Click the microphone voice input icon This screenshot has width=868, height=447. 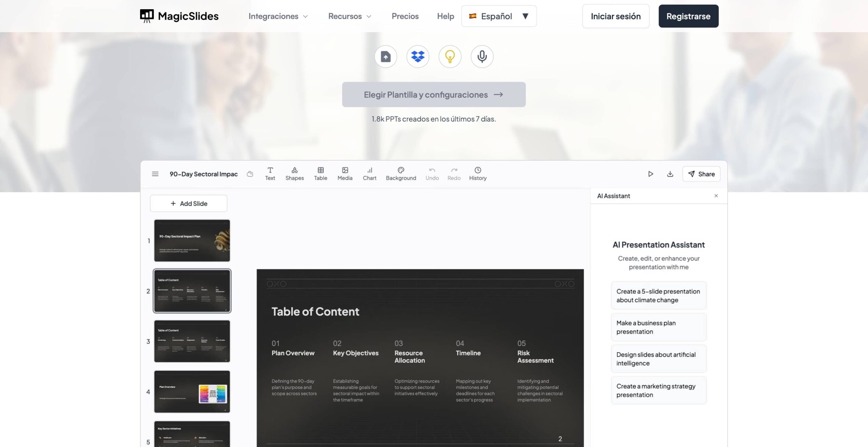point(482,56)
